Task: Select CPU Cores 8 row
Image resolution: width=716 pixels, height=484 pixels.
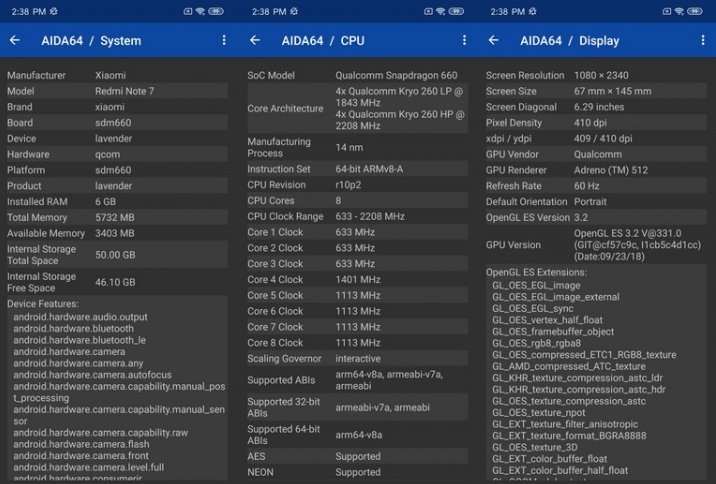Action: [x=357, y=201]
